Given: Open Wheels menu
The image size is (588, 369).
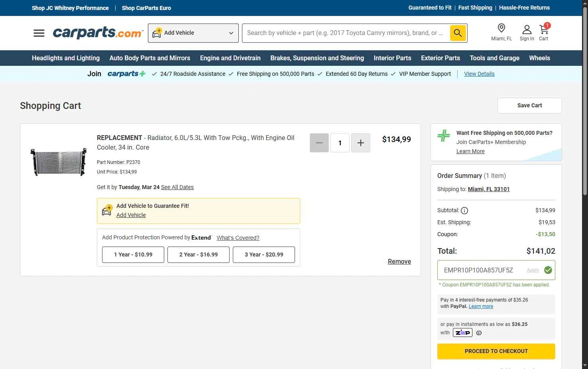Looking at the screenshot, I should point(540,58).
